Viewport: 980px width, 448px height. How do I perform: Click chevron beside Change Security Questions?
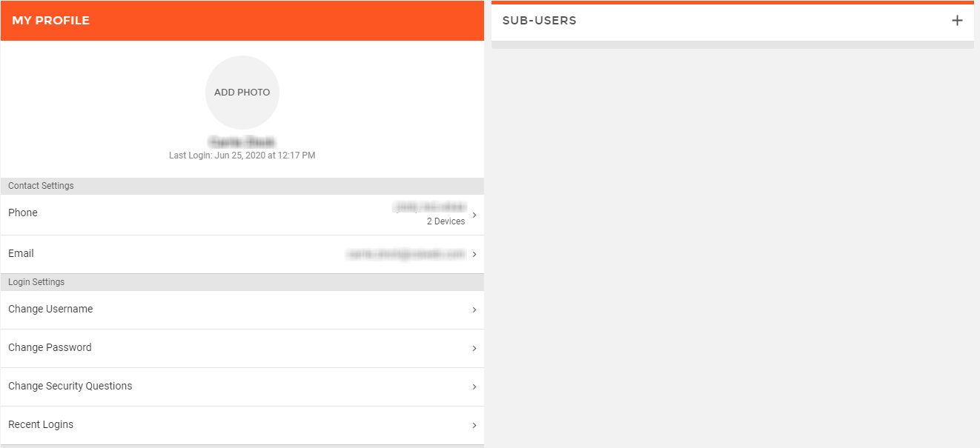474,387
